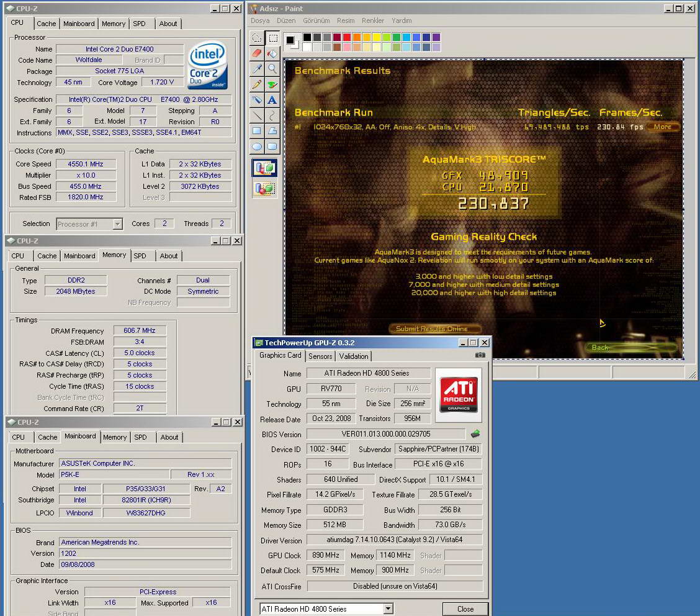
Task: Click the BIOS date 09/08/2008 value
Action: (146, 564)
